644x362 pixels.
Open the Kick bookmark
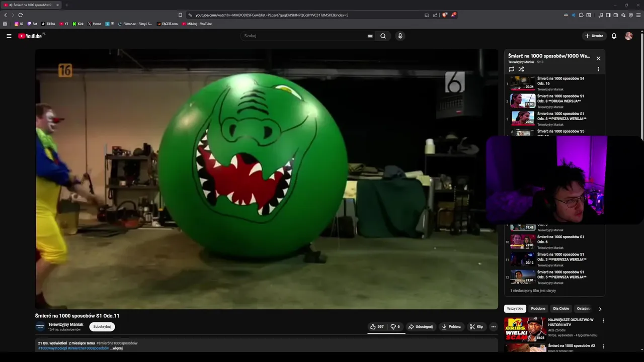pyautogui.click(x=78, y=24)
